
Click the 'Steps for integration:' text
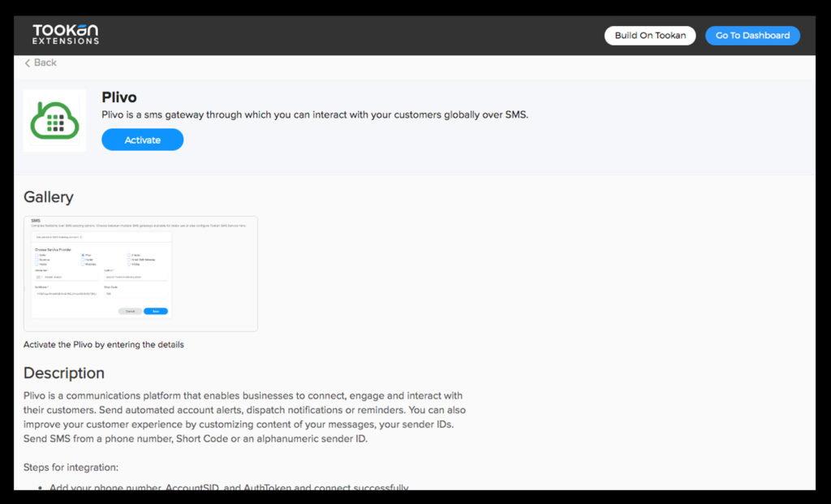71,467
